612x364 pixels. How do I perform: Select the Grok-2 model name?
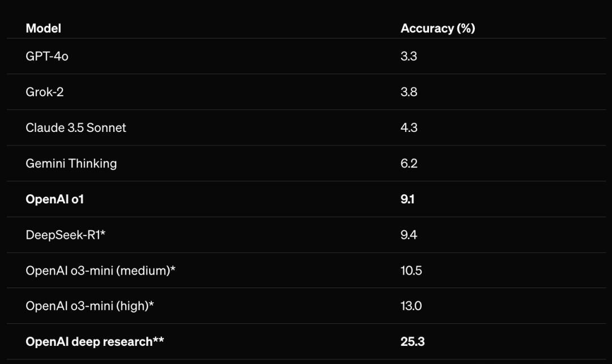point(45,92)
